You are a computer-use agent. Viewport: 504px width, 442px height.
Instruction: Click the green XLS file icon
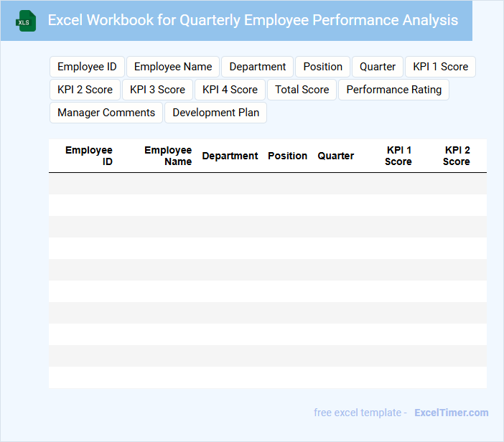25,21
